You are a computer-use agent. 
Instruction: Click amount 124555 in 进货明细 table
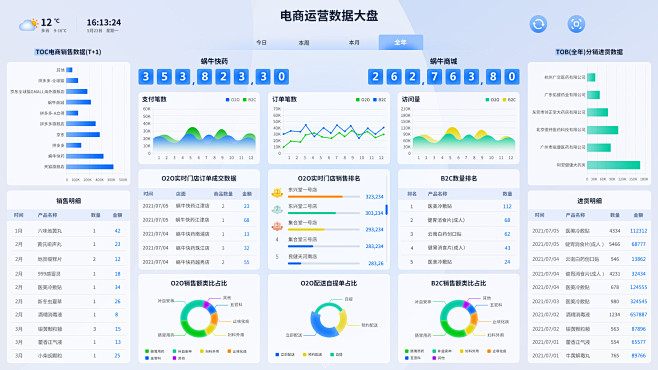[638, 287]
